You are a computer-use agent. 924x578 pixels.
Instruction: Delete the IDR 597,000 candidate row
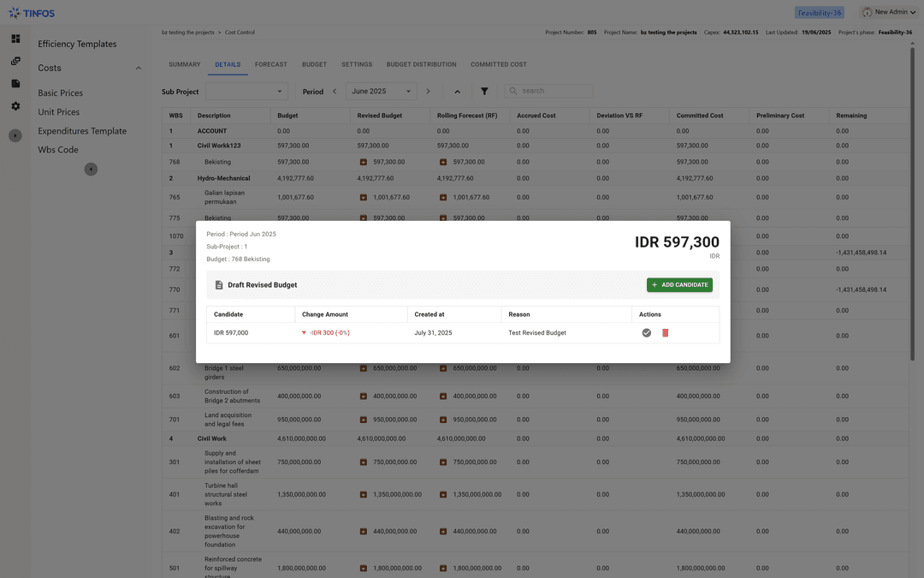(x=666, y=333)
